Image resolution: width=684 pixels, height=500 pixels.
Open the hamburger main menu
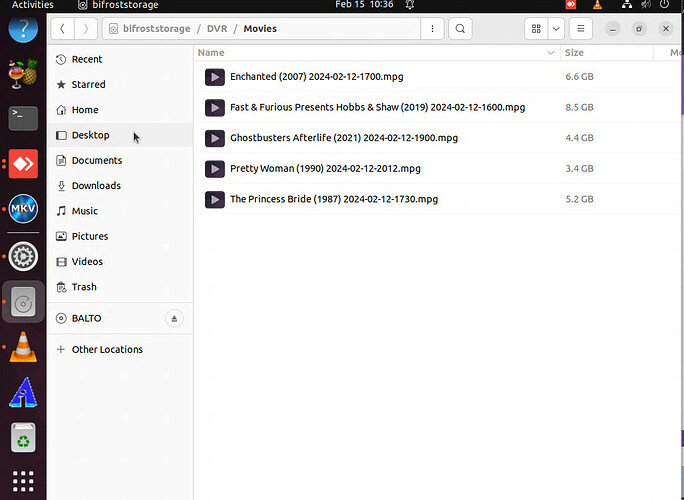coord(582,29)
